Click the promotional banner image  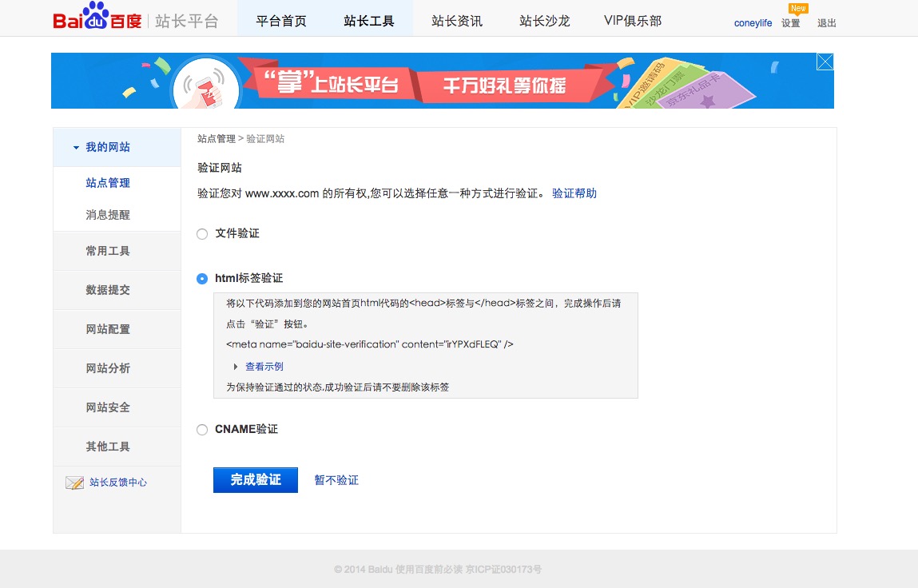tap(443, 81)
